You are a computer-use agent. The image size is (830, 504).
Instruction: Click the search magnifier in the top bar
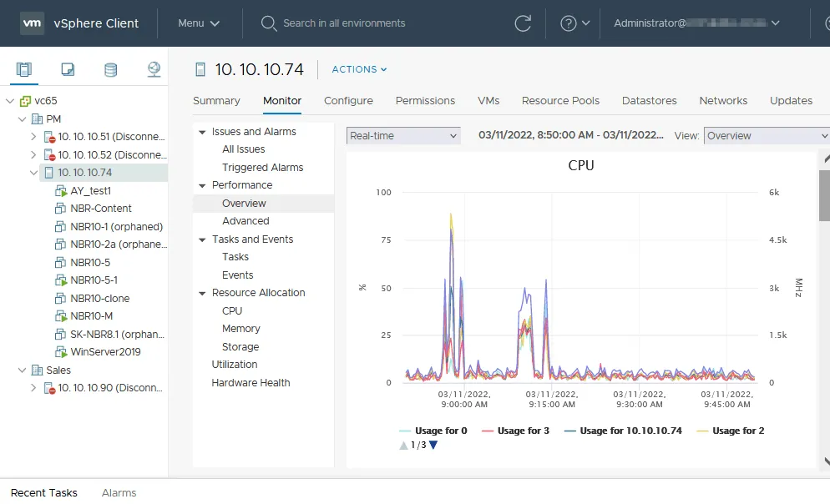point(268,23)
